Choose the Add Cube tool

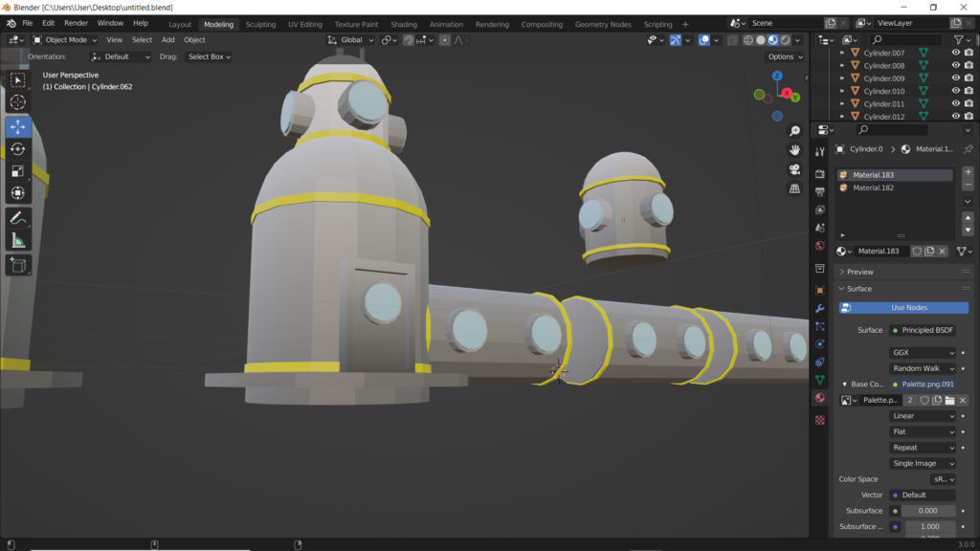click(x=18, y=265)
